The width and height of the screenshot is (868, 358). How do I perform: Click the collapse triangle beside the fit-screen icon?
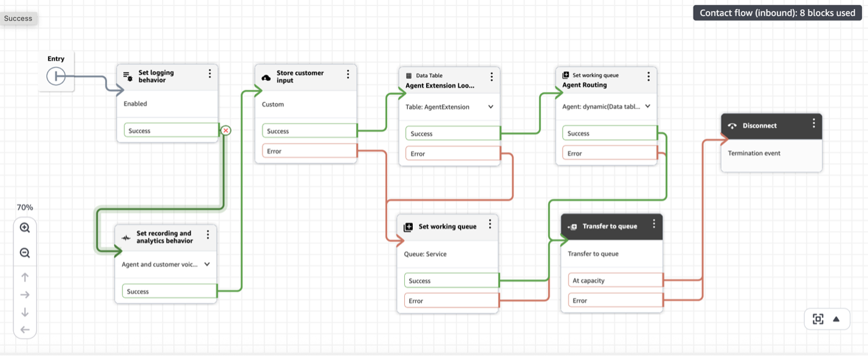tap(836, 318)
